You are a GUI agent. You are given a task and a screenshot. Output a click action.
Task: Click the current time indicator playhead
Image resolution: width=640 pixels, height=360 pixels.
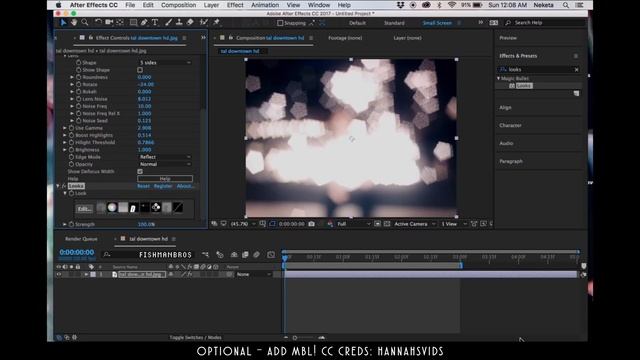click(285, 258)
